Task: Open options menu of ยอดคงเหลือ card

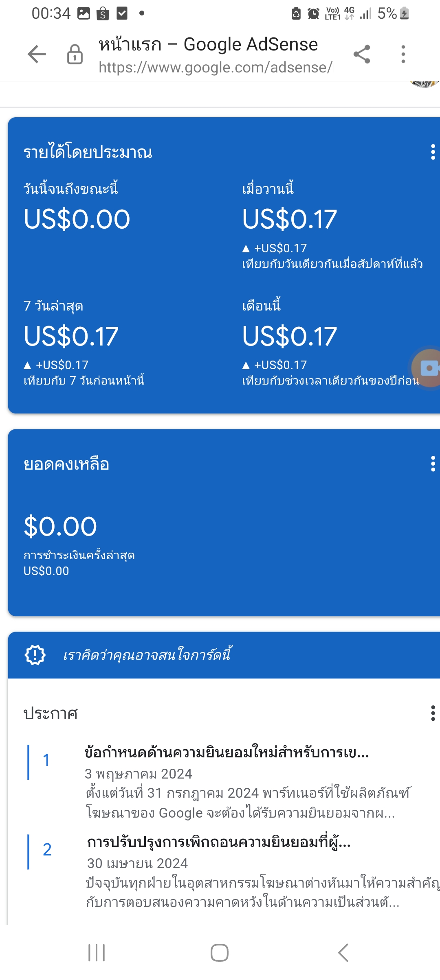Action: pos(433,464)
